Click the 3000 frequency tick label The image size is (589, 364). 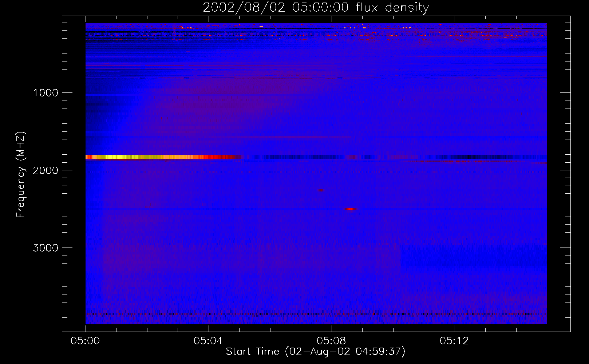tap(46, 248)
